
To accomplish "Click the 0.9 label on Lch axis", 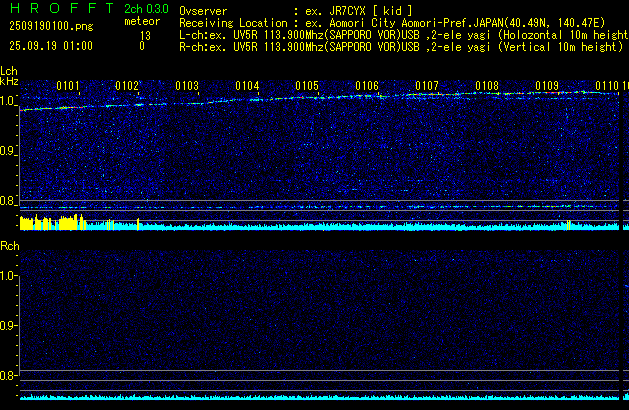I will 9,151.
